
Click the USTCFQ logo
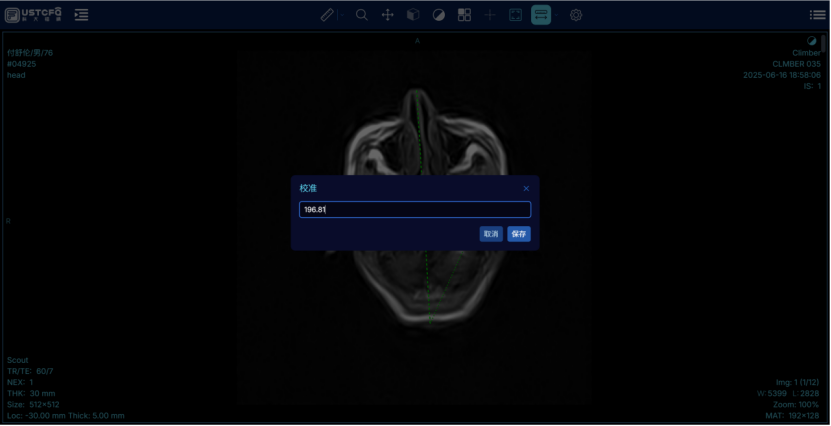pos(33,15)
